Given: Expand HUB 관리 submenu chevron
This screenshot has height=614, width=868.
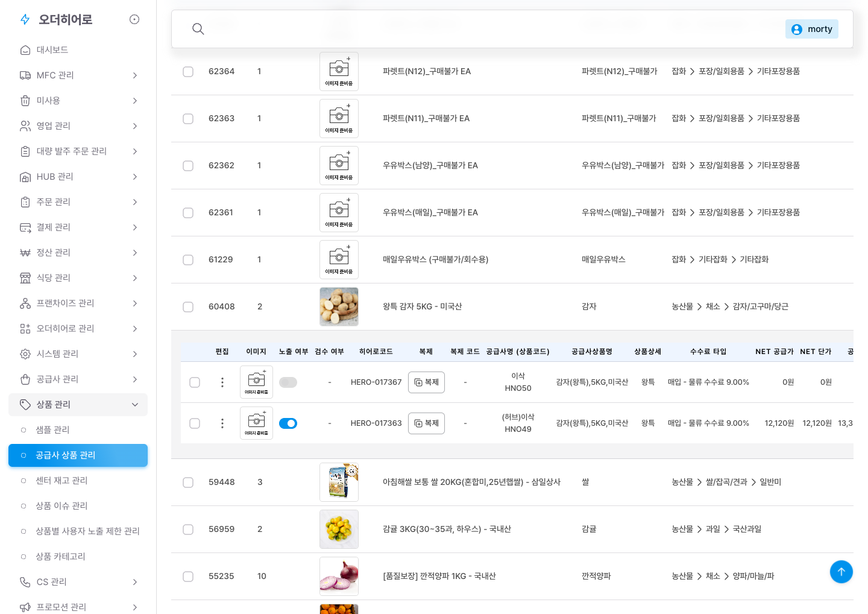Looking at the screenshot, I should [135, 177].
